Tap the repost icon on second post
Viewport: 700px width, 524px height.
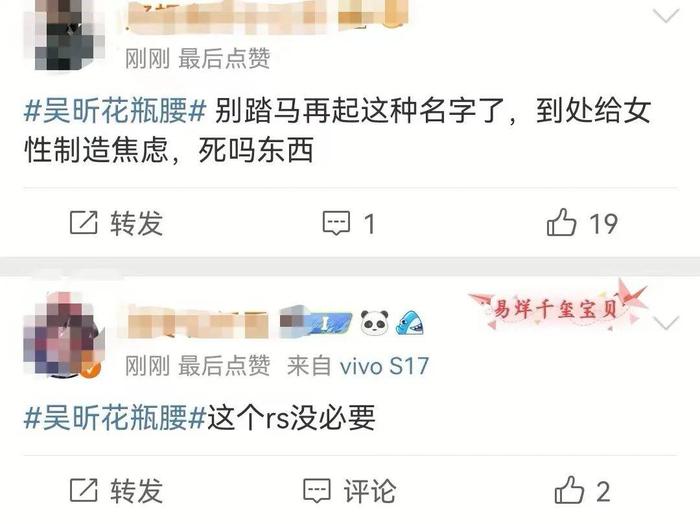coord(83,490)
